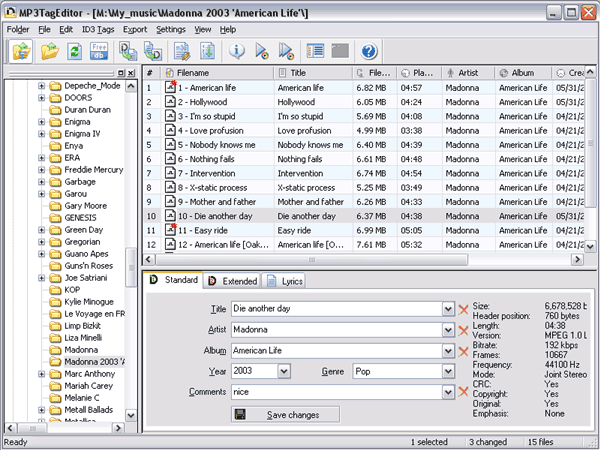Sort by the Artist column header
Screen dimensions: 600x450
pyautogui.click(x=468, y=73)
